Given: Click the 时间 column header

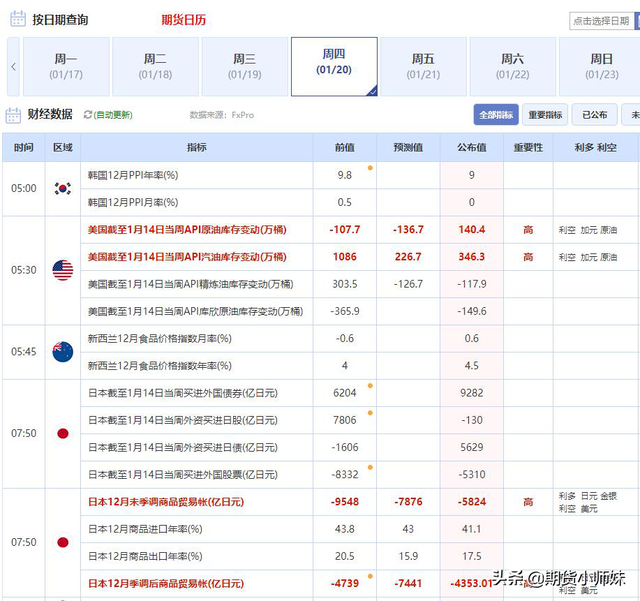Looking at the screenshot, I should click(24, 147).
